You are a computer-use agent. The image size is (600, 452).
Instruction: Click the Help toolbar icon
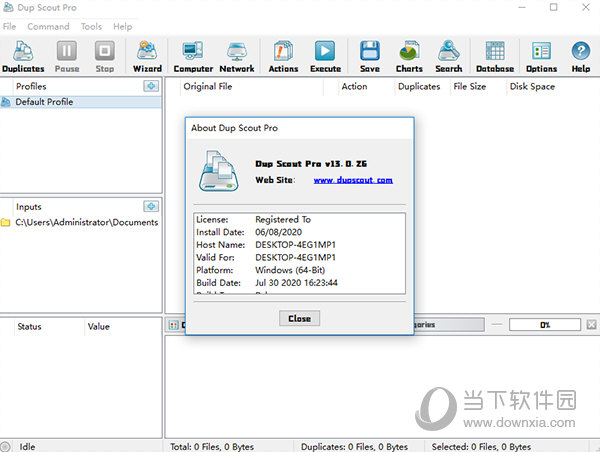click(x=580, y=56)
